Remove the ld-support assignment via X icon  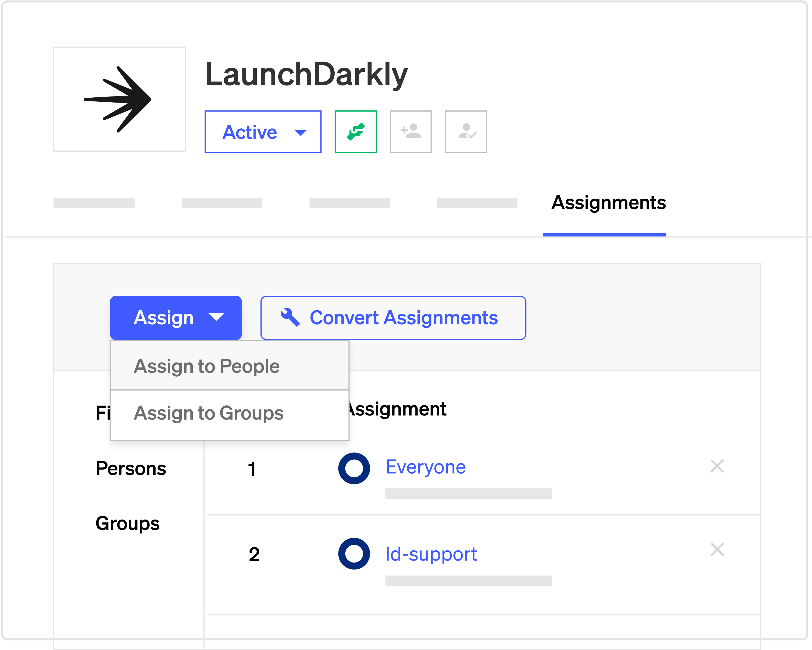[x=718, y=550]
